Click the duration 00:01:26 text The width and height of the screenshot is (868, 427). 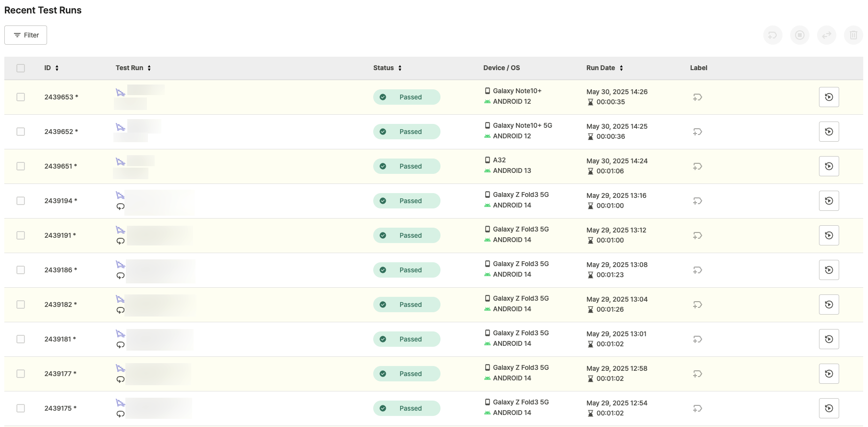pyautogui.click(x=610, y=309)
